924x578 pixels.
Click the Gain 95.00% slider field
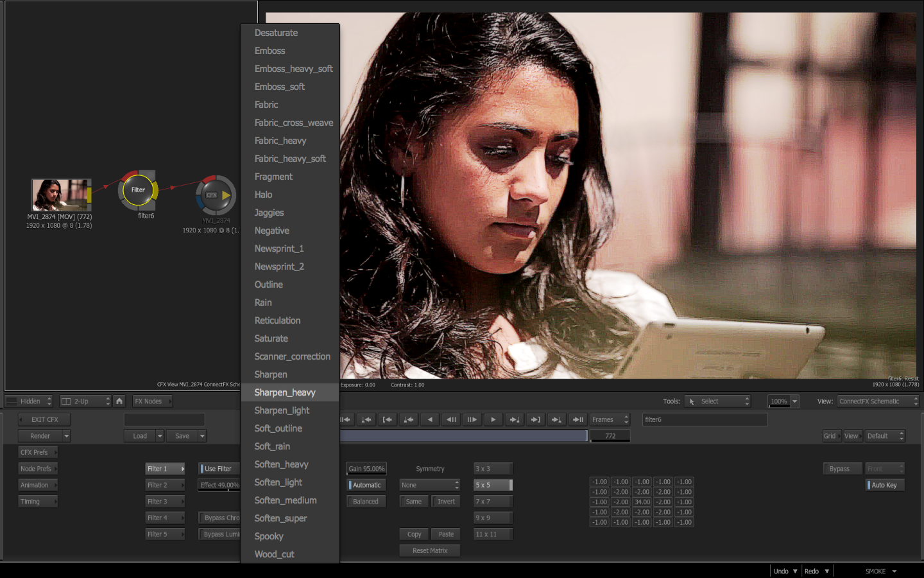(x=366, y=469)
